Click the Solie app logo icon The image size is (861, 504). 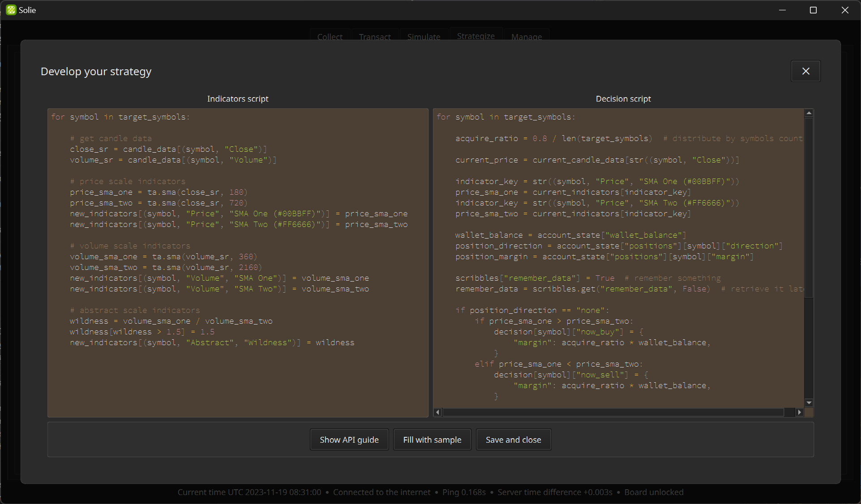coord(11,10)
